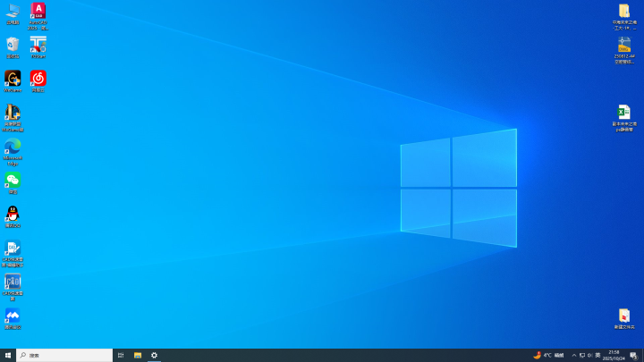Open the taskbar clock and date
The height and width of the screenshot is (362, 644).
[614, 356]
